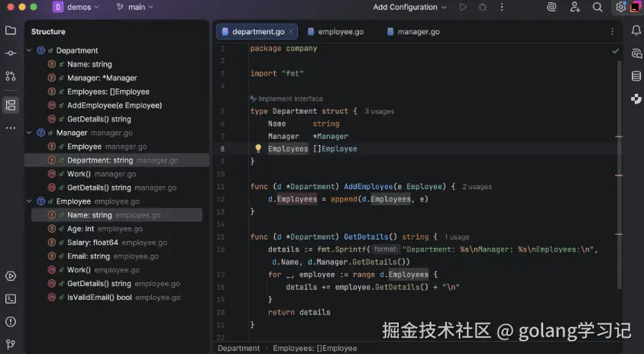This screenshot has width=644, height=354.
Task: Open more run actions menu
Action: tap(502, 7)
